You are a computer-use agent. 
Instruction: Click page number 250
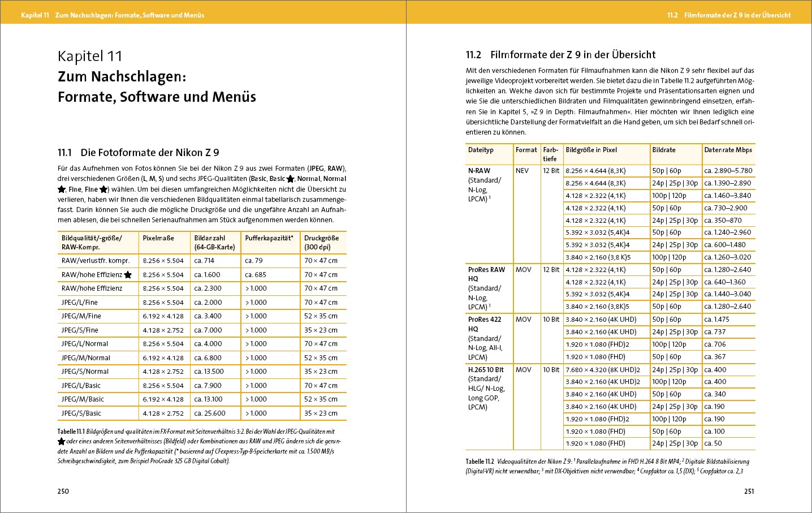pyautogui.click(x=63, y=492)
